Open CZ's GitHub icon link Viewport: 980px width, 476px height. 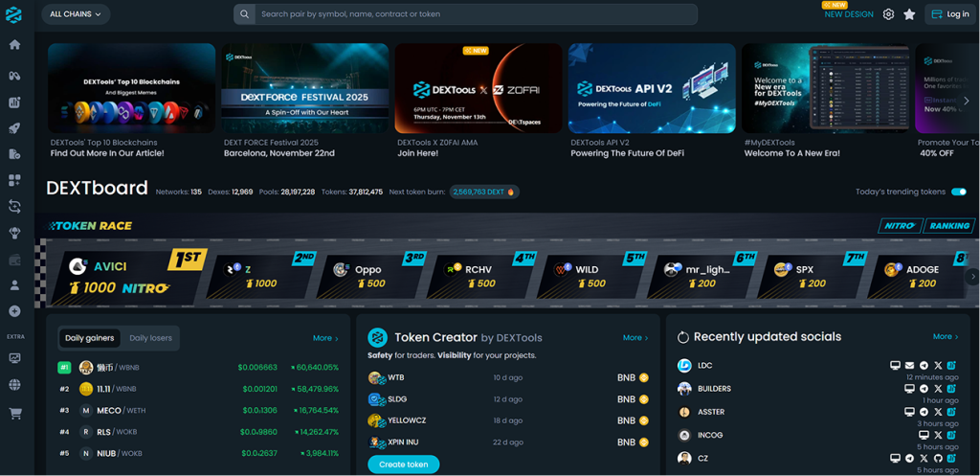pyautogui.click(x=938, y=459)
